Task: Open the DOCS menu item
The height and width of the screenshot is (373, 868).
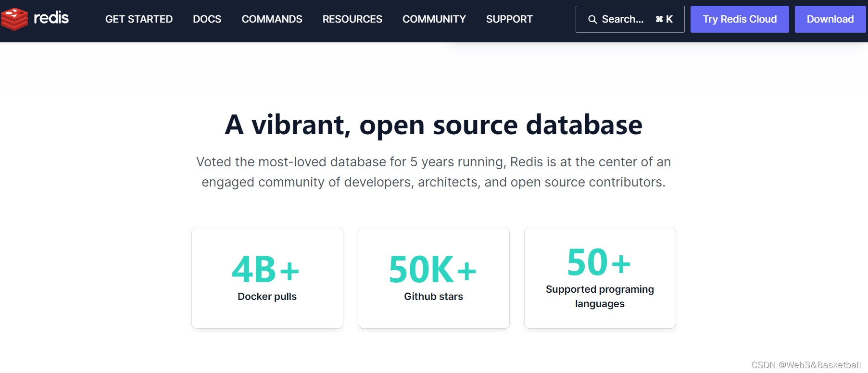Action: 207,19
